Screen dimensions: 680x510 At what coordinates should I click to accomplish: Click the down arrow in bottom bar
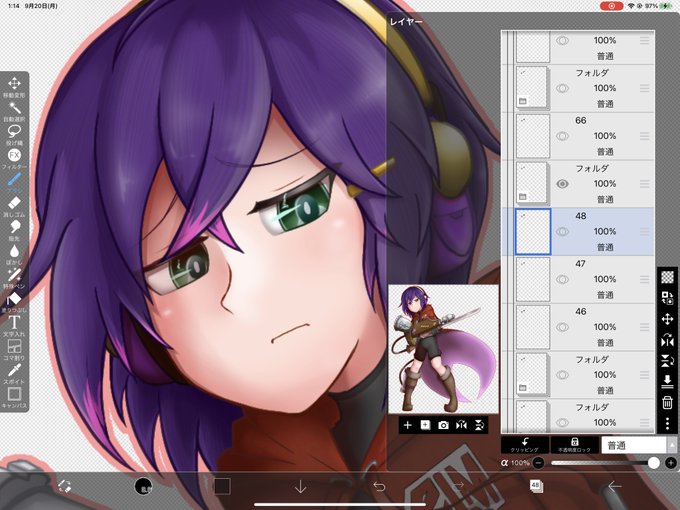[x=301, y=487]
